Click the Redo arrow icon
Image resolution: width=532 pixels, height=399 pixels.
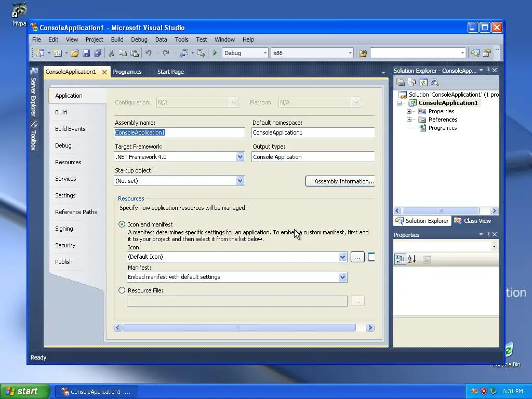pos(166,53)
